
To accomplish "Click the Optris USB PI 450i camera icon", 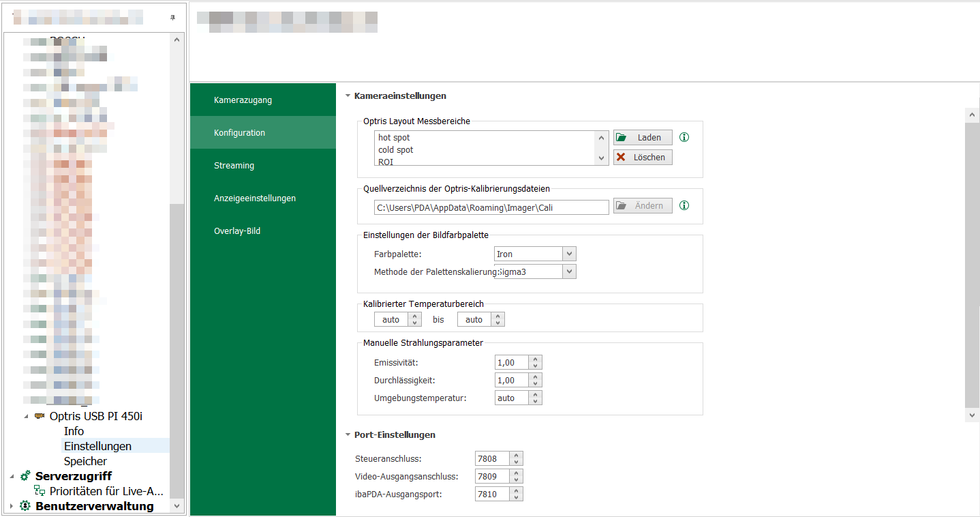I will [x=40, y=416].
